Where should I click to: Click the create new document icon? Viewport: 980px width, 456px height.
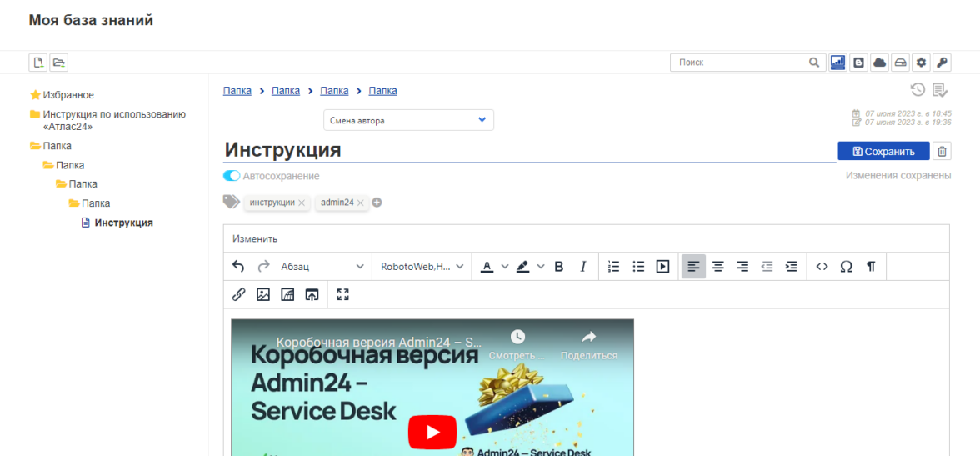(37, 63)
